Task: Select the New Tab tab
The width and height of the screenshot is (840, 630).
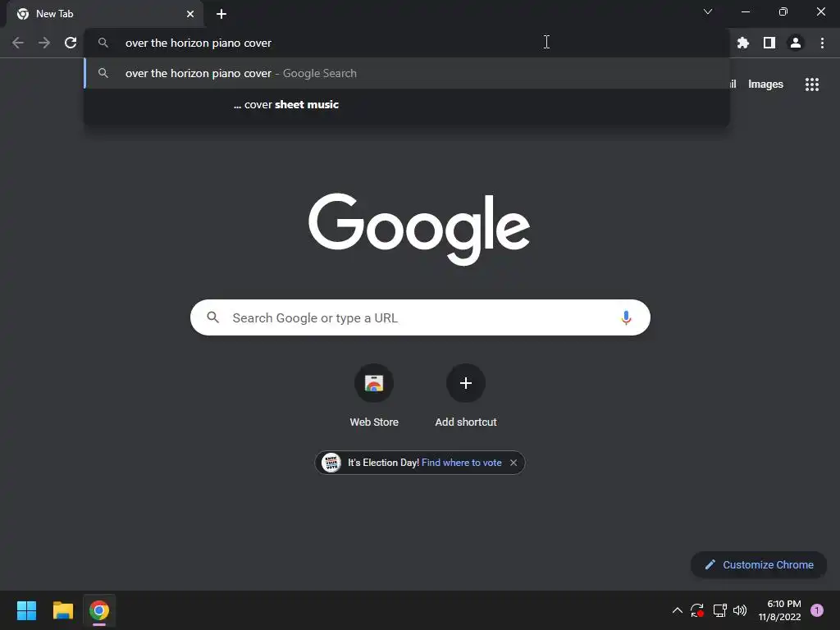Action: pos(105,14)
